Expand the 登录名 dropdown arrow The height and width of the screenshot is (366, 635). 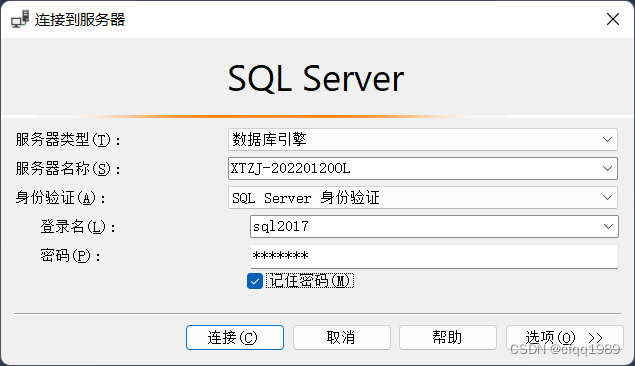608,226
